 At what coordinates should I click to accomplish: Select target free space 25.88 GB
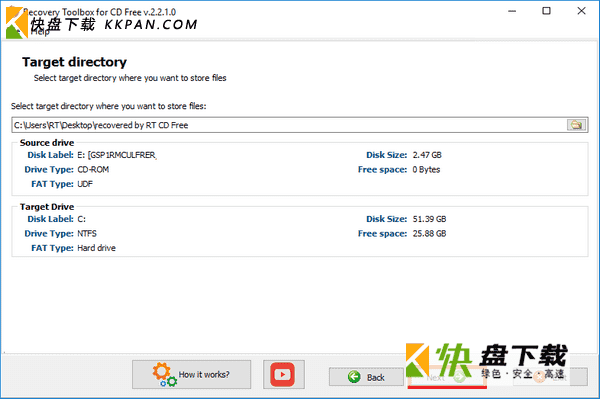point(429,233)
